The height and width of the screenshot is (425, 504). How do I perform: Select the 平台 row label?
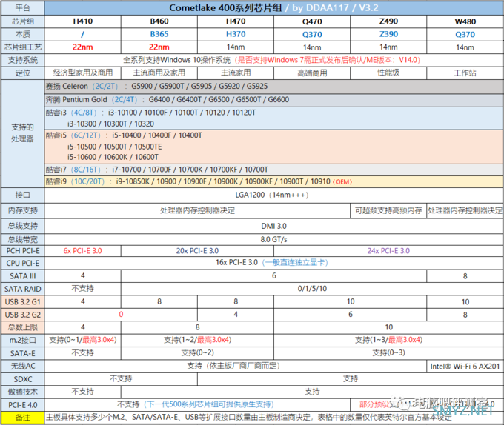click(22, 8)
